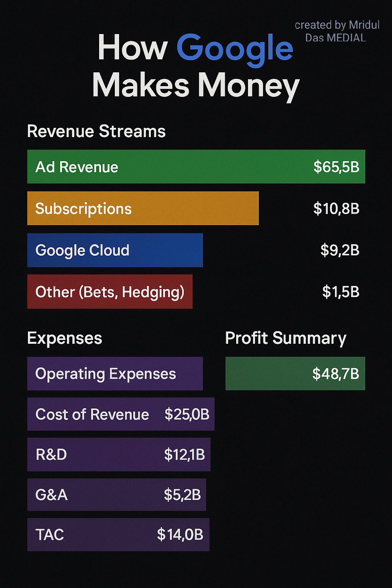The width and height of the screenshot is (392, 588).
Task: Click the $48,7B profit summary bar
Action: click(295, 374)
